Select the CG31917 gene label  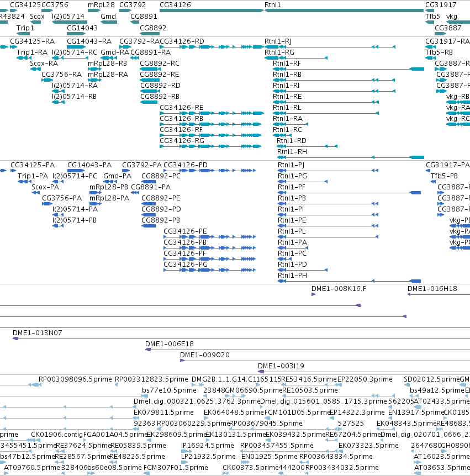pyautogui.click(x=441, y=5)
